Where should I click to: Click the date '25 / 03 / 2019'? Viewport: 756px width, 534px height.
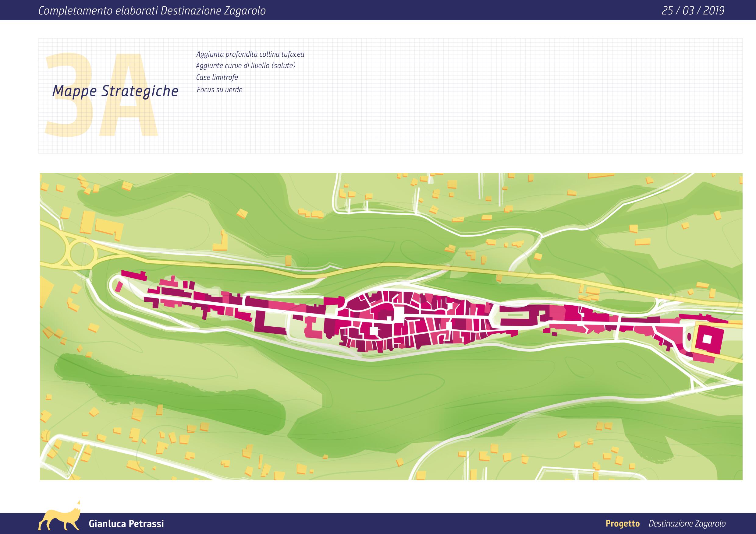coord(693,11)
